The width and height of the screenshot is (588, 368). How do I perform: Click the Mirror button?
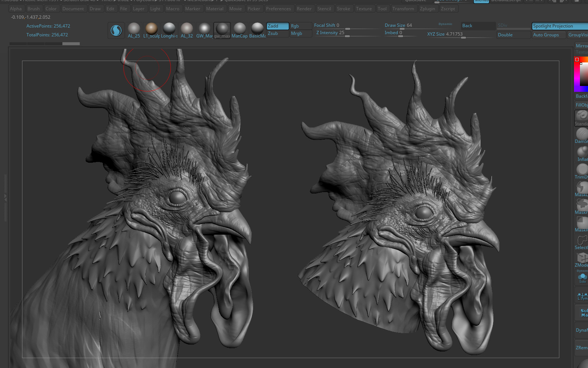click(x=581, y=46)
